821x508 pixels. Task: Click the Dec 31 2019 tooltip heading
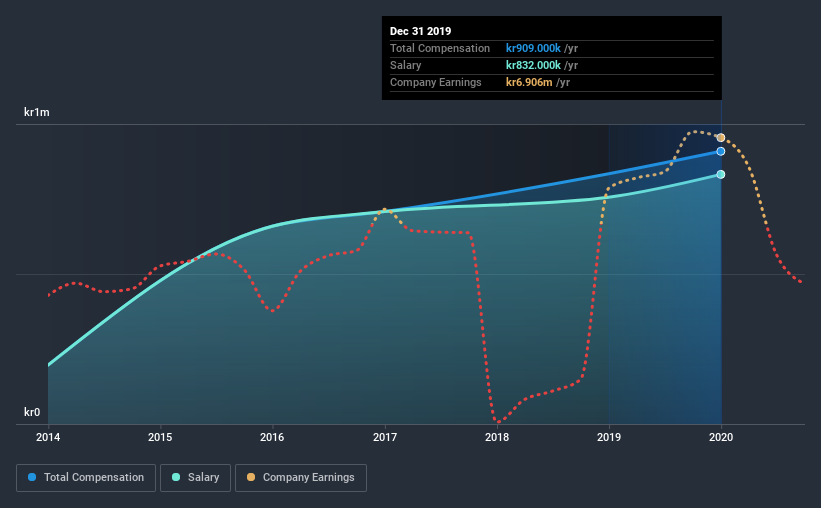[420, 31]
